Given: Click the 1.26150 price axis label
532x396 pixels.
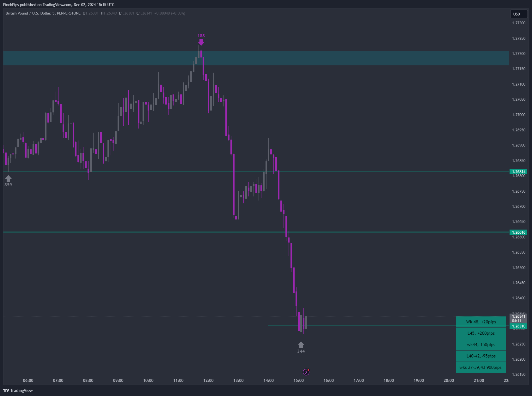Looking at the screenshot, I should click(519, 375).
